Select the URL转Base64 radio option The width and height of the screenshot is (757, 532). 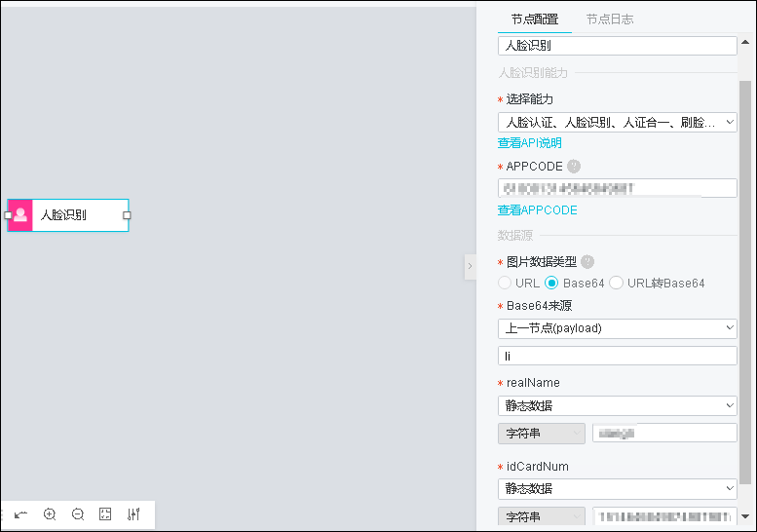click(616, 283)
